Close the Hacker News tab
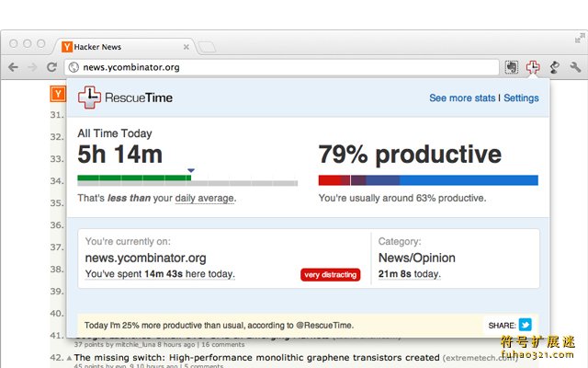 [x=186, y=47]
